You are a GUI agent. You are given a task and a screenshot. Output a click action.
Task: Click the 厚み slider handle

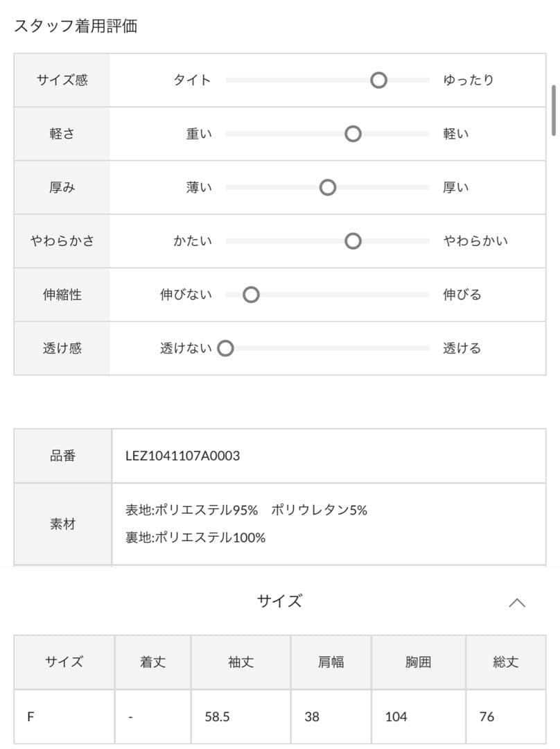[x=328, y=187]
